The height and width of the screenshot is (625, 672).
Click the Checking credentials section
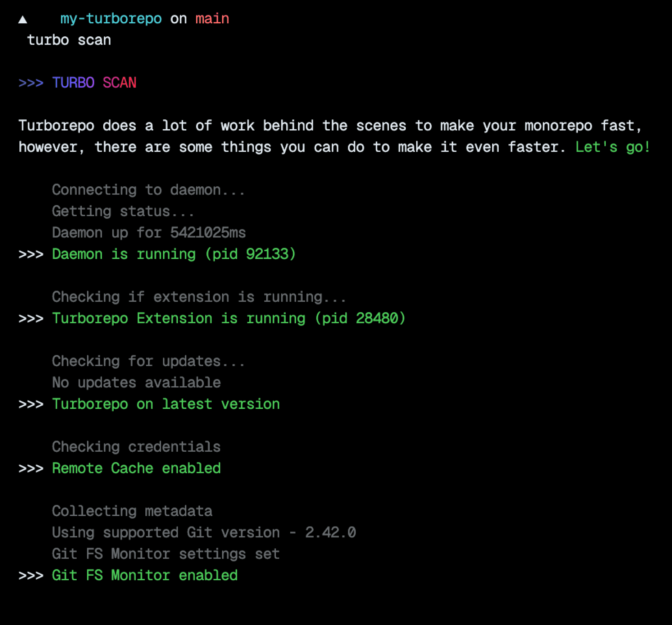[x=136, y=447]
